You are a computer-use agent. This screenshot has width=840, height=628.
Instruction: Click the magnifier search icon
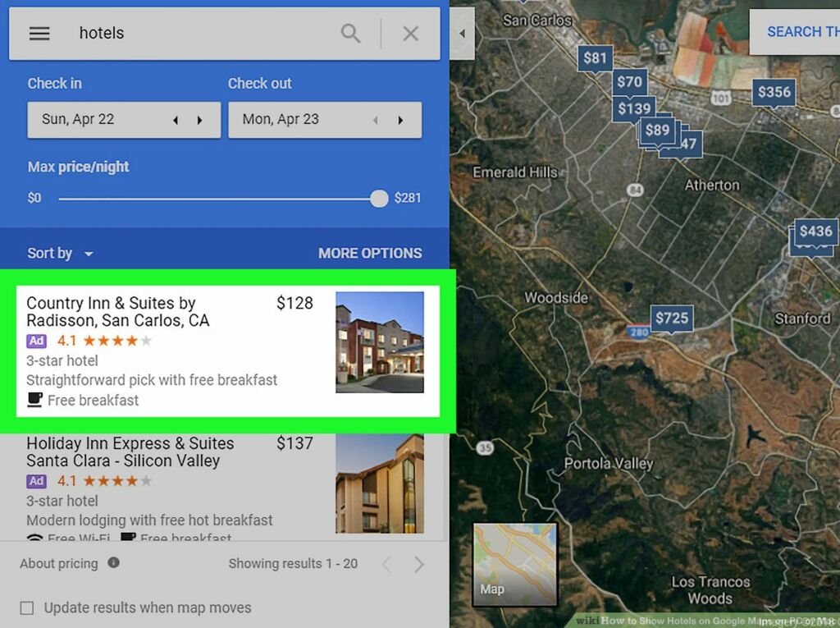pyautogui.click(x=350, y=34)
